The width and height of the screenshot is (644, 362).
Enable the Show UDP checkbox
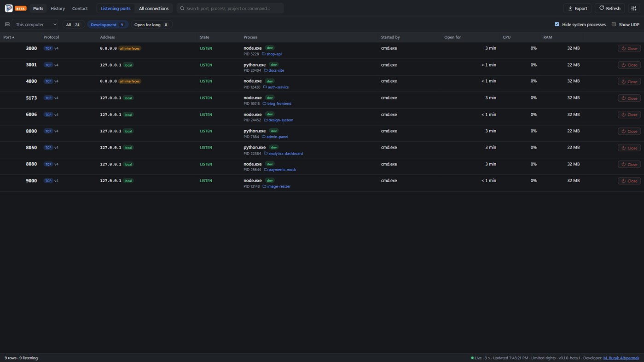(x=614, y=24)
